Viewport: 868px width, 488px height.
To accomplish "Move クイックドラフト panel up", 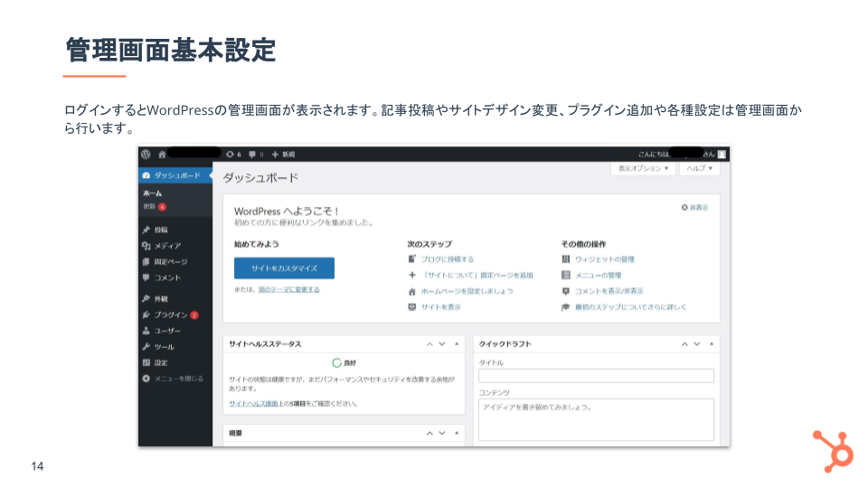I will coord(684,344).
